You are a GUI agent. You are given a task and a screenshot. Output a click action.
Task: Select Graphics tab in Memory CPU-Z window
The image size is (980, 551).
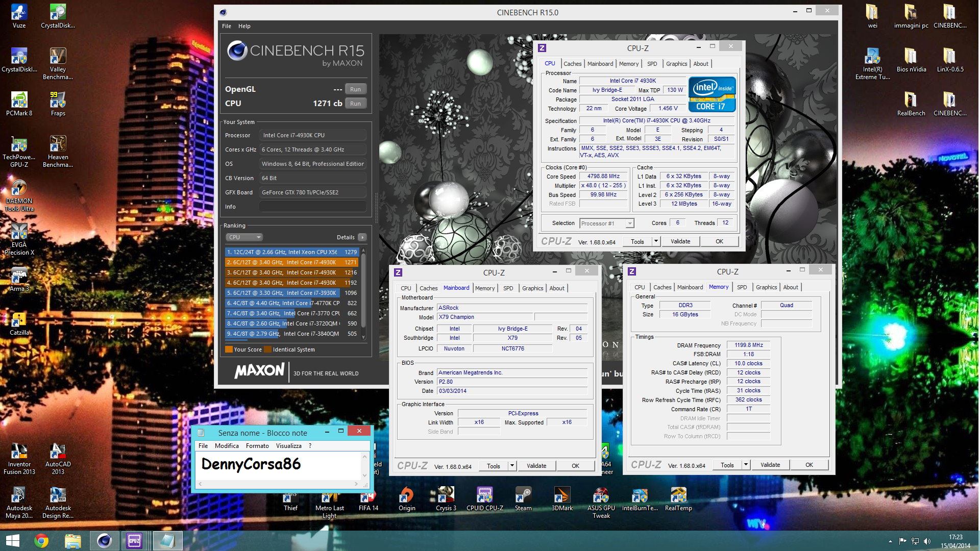(x=766, y=287)
